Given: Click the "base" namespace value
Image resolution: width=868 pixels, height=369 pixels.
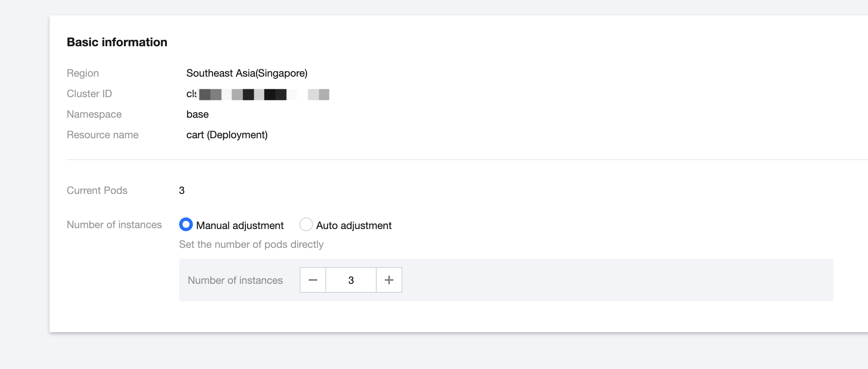Looking at the screenshot, I should coord(198,114).
